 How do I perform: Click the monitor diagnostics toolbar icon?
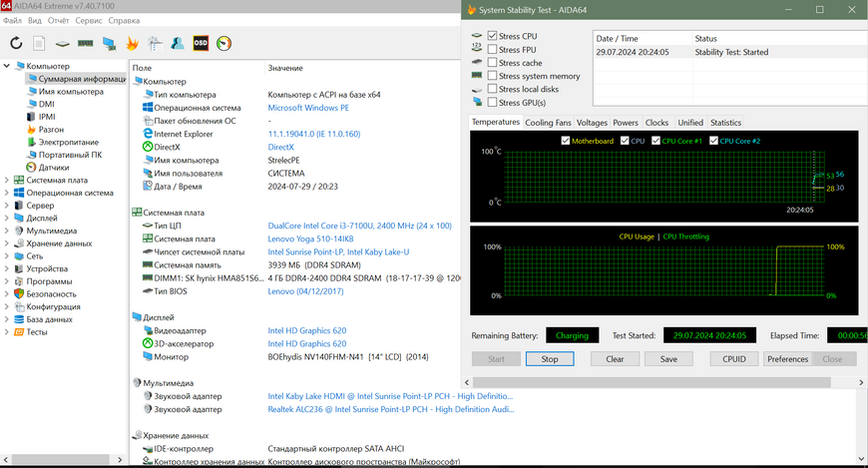[109, 43]
